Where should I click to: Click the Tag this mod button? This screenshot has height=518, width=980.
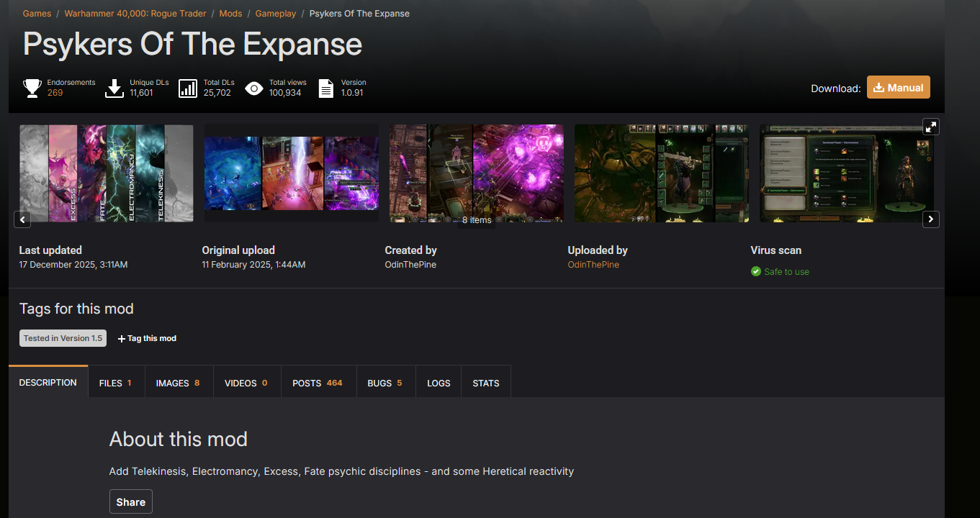click(x=147, y=338)
